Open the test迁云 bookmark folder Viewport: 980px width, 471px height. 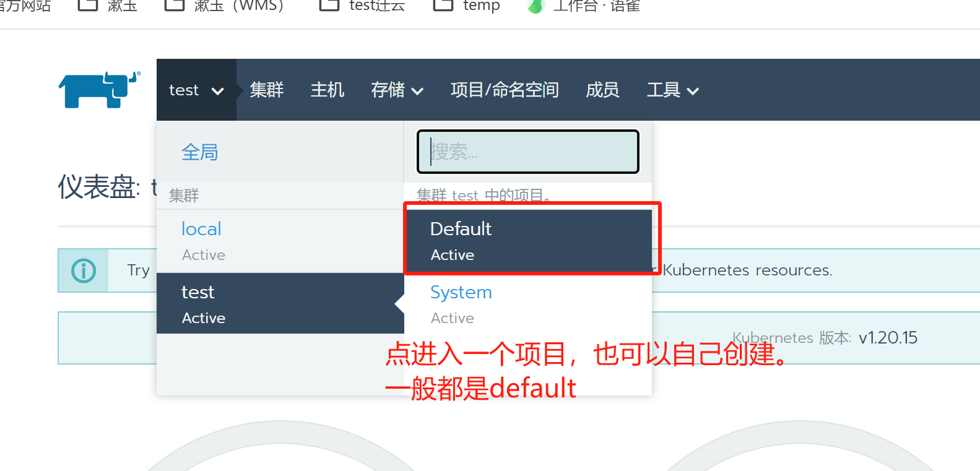(362, 6)
